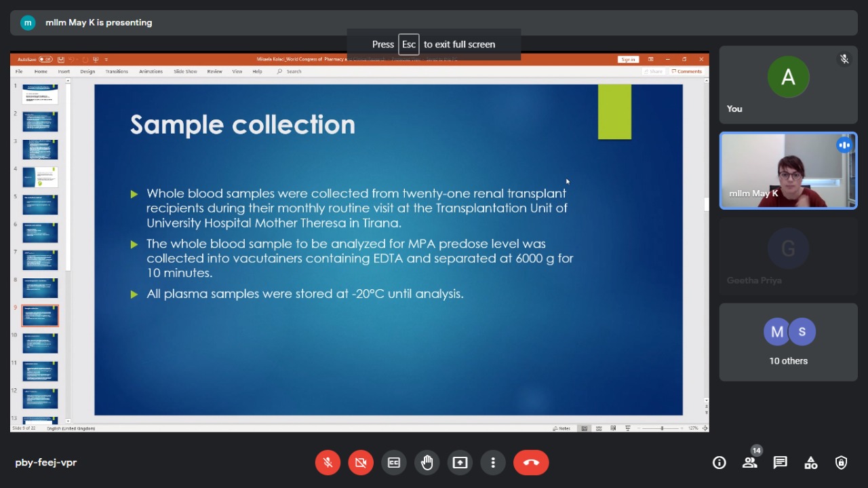Select slide 6 thumbnail

pos(40,233)
